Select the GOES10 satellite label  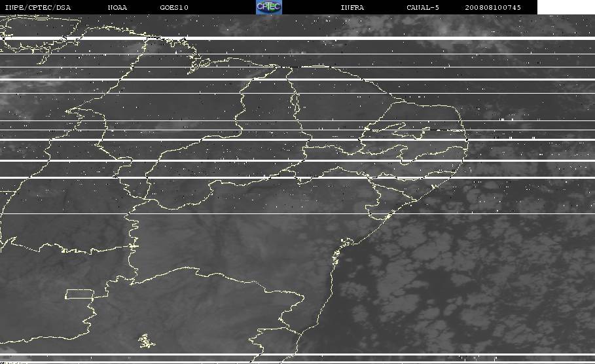point(174,8)
